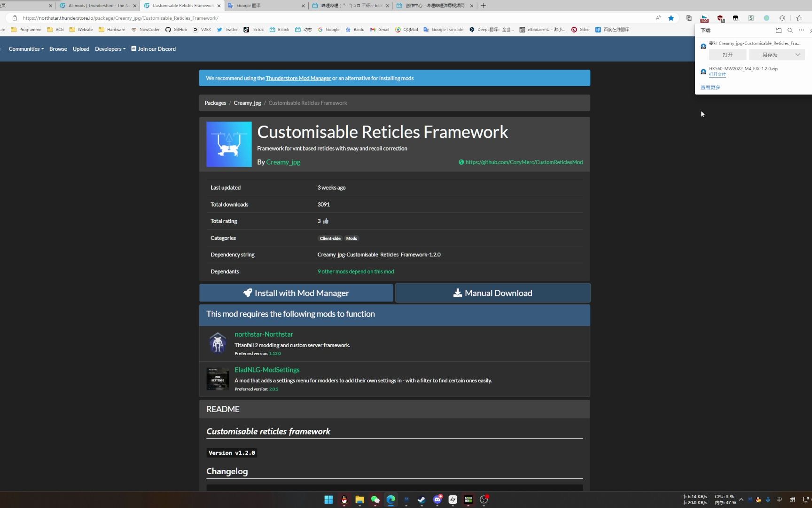Open the Favorites star-list icon

point(799,18)
